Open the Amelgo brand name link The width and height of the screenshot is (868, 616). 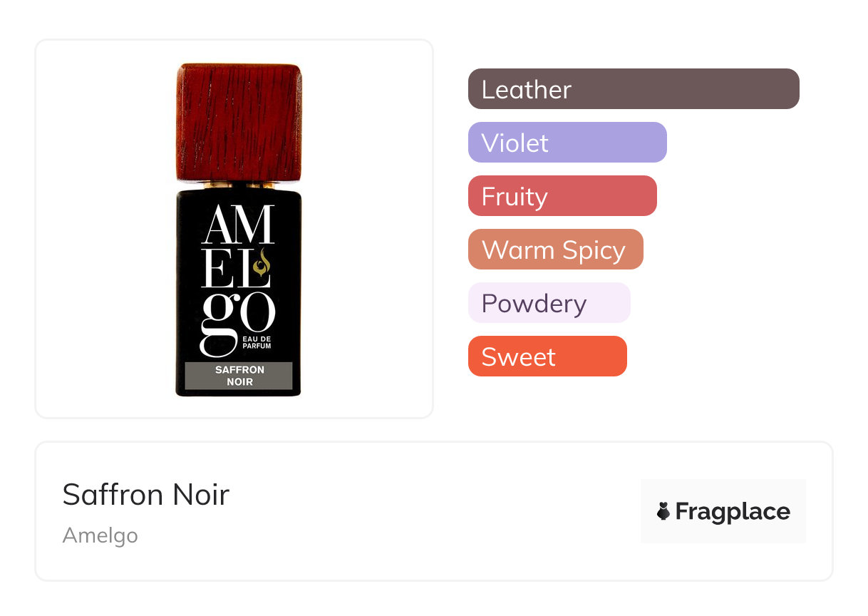pos(100,535)
